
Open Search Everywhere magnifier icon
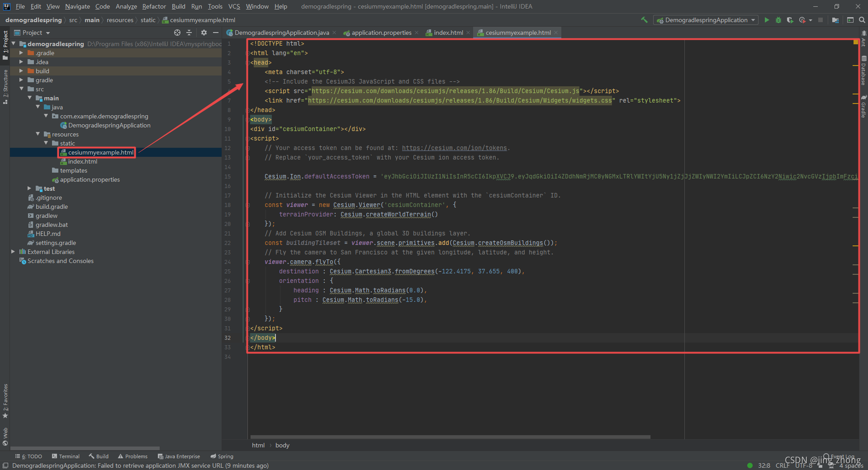[x=862, y=20]
